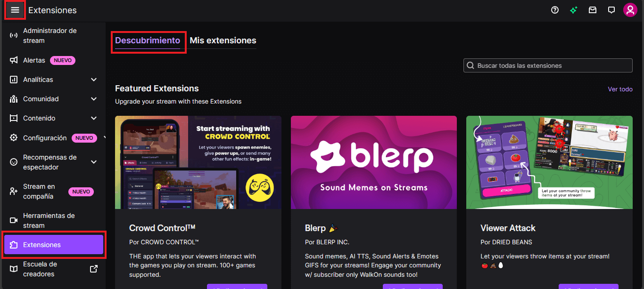Image resolution: width=644 pixels, height=289 pixels.
Task: Open the inbox mail icon
Action: point(593,10)
